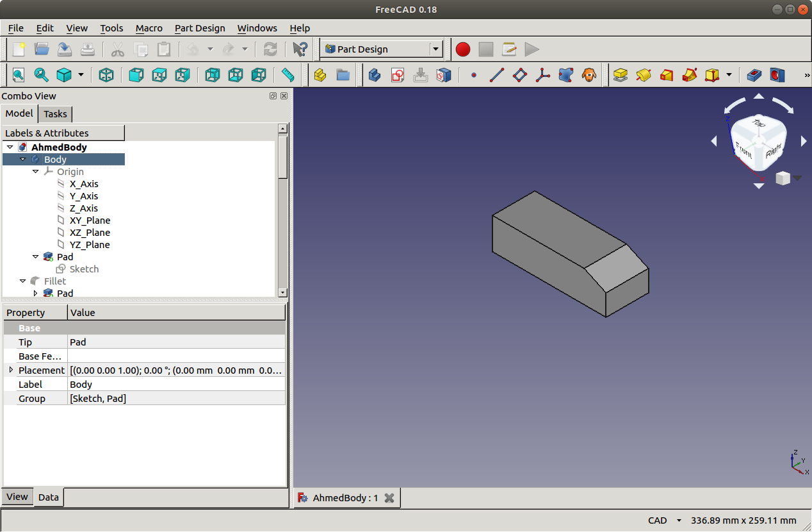Screen dimensions: 812x532
Task: Click the Additive Pipe icon
Action: coord(689,75)
